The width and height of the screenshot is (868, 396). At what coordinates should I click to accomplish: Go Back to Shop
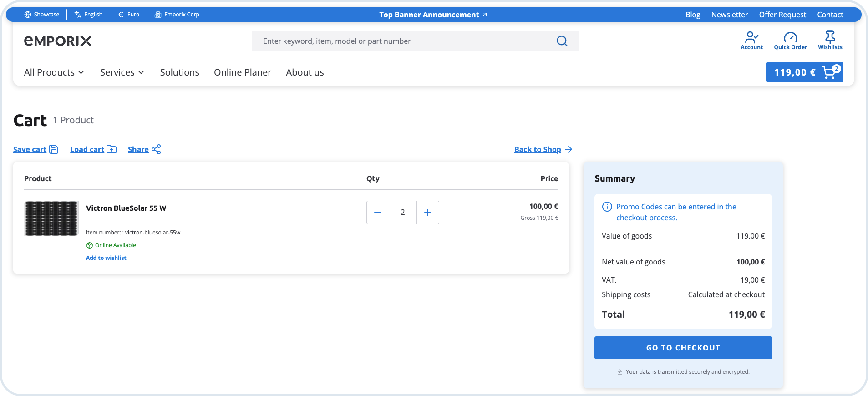(543, 149)
